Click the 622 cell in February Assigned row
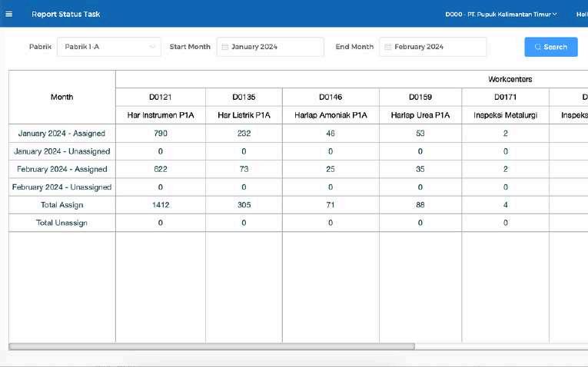Screen dimensions: 588x367 tap(161, 169)
